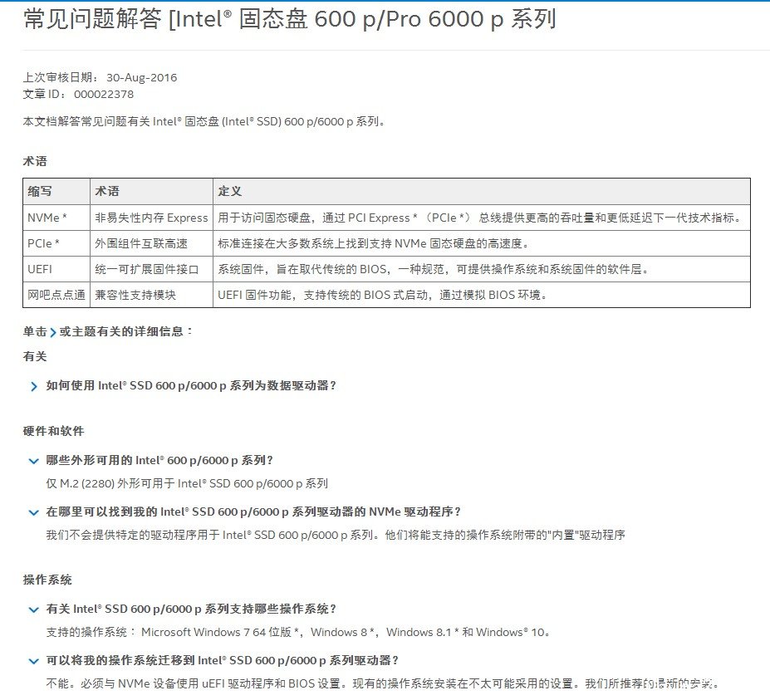Viewport: 770px width, 700px height.
Task: Click the 缩写 table column header
Action: click(x=56, y=192)
